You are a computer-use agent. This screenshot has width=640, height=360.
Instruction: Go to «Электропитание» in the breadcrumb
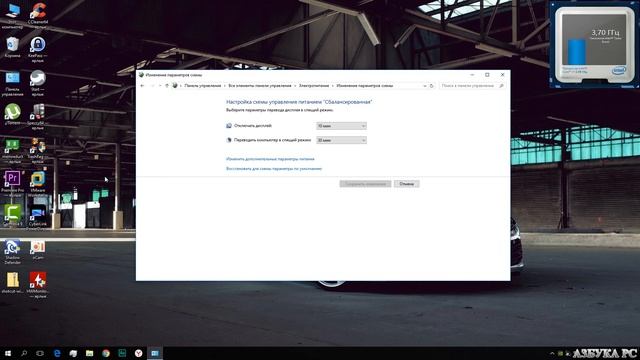[314, 86]
